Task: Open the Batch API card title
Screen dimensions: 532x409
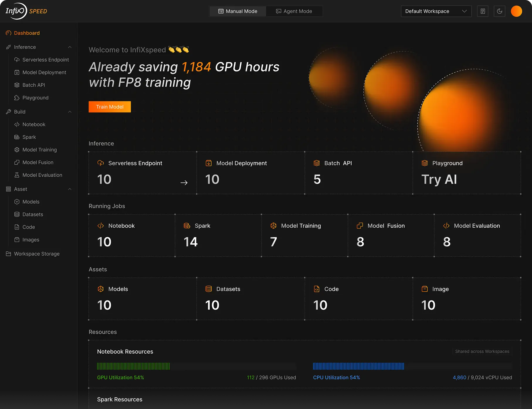Action: [338, 163]
